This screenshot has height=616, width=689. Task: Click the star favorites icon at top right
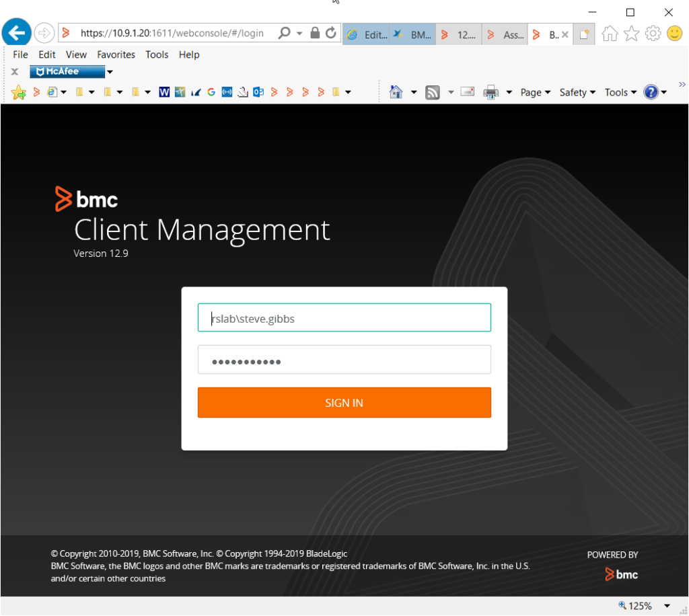(631, 34)
